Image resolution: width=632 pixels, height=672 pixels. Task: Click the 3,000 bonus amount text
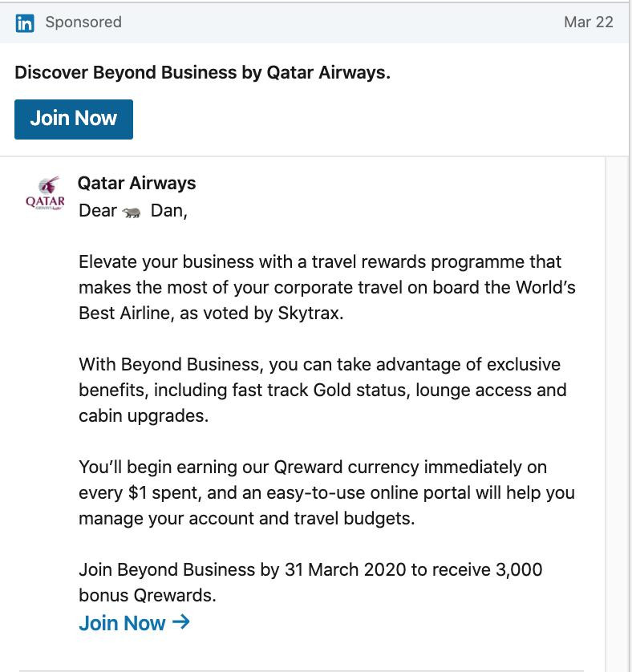coord(519,570)
